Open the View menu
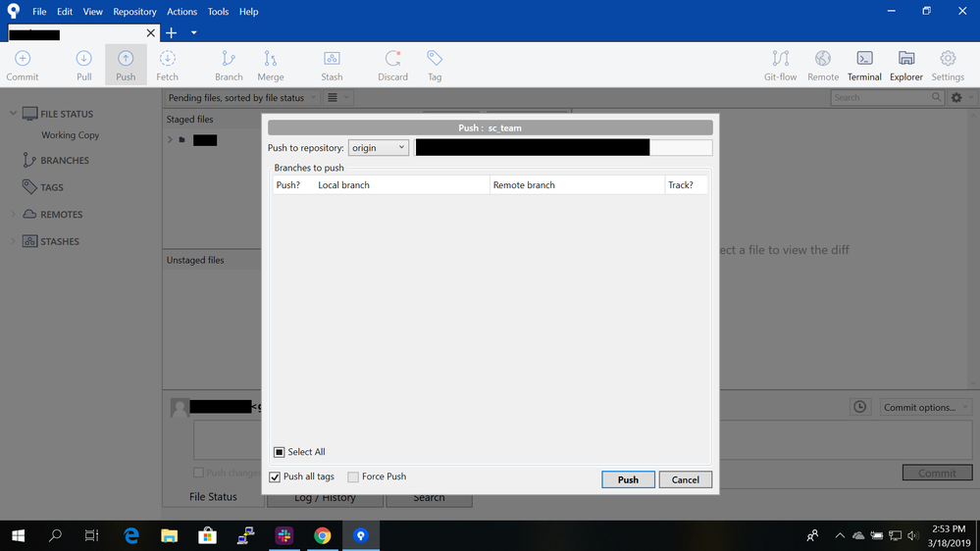Viewport: 980px width, 551px height. click(x=92, y=11)
